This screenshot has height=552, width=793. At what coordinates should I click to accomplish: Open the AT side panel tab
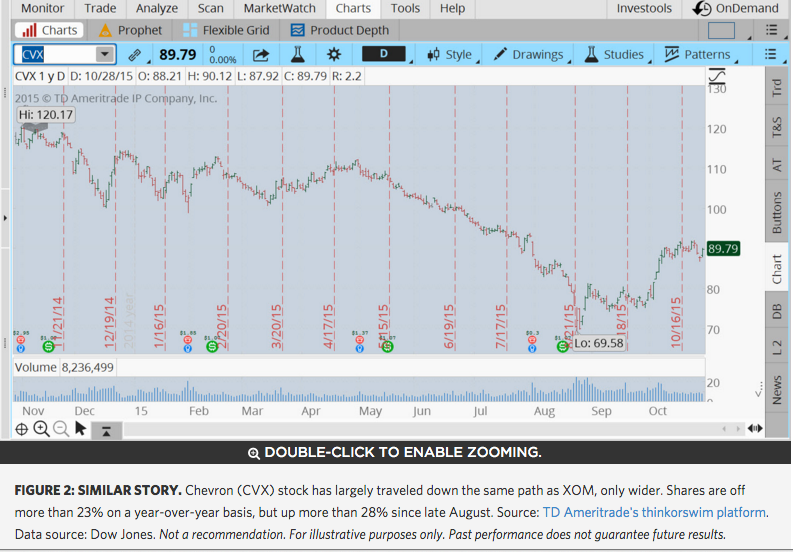click(777, 166)
